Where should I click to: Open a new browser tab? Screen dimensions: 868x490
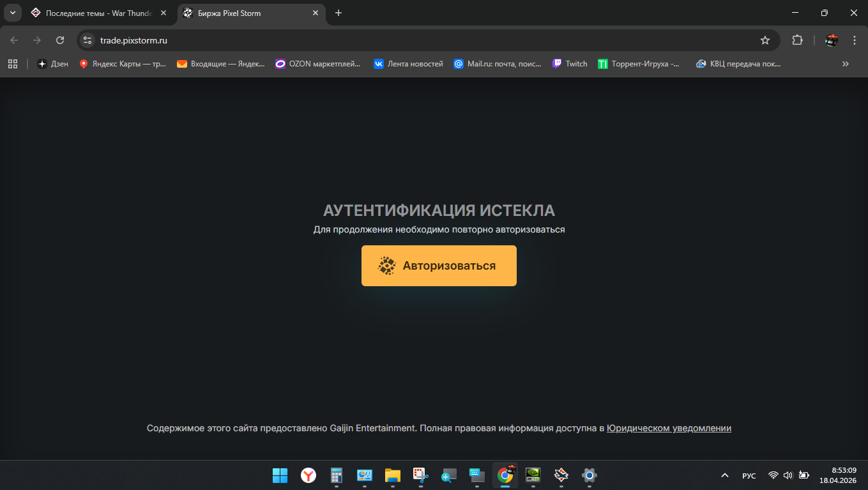pos(339,13)
